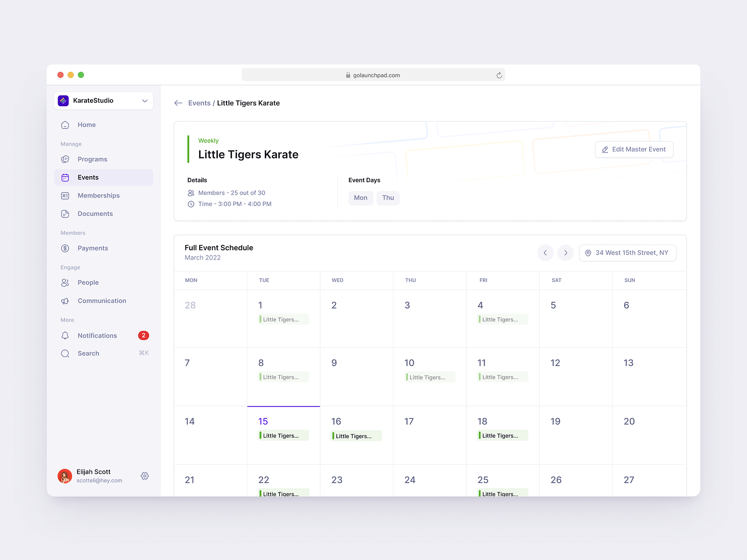Image resolution: width=747 pixels, height=560 pixels.
Task: Click Edit Master Event button
Action: coord(634,149)
